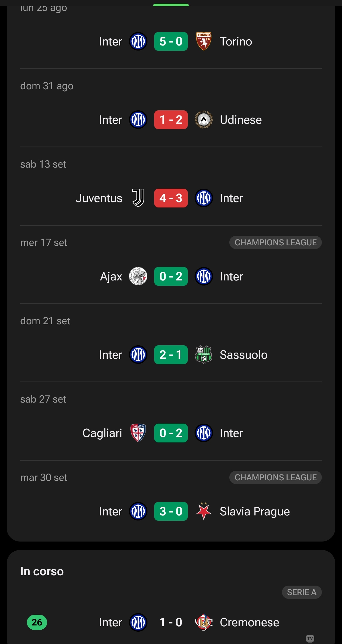Tap the live minute 26 badge
The width and height of the screenshot is (342, 644).
(37, 622)
